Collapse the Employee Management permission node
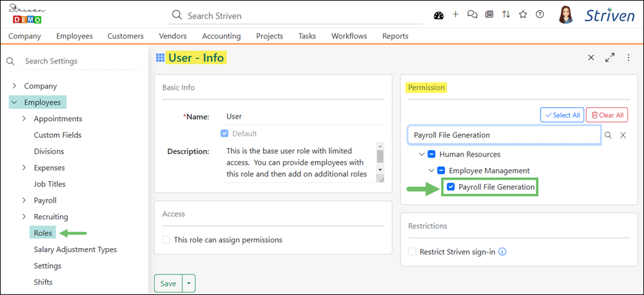644x295 pixels. point(431,171)
